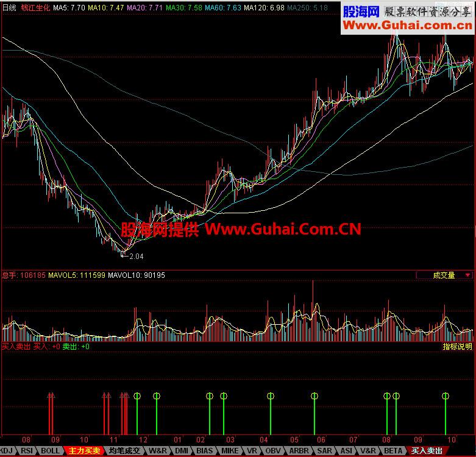Open the W&R indicator tab
The height and width of the screenshot is (457, 476).
(x=158, y=451)
